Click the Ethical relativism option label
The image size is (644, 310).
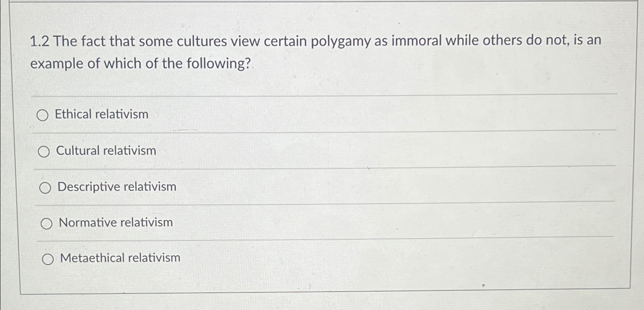click(103, 114)
